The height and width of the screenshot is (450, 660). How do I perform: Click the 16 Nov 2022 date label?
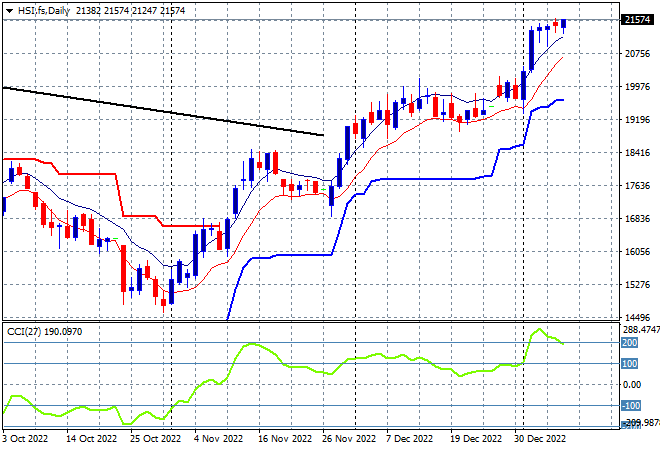pyautogui.click(x=285, y=439)
